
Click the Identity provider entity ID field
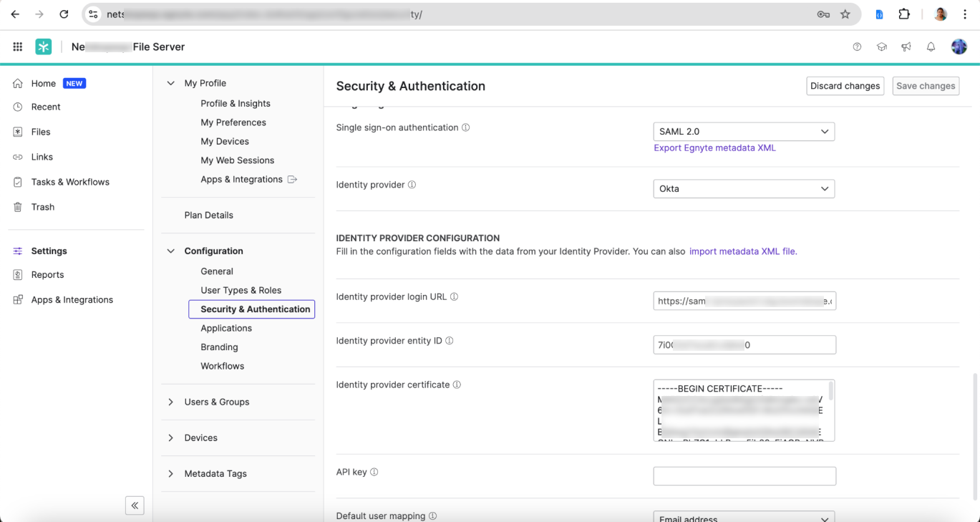(744, 345)
